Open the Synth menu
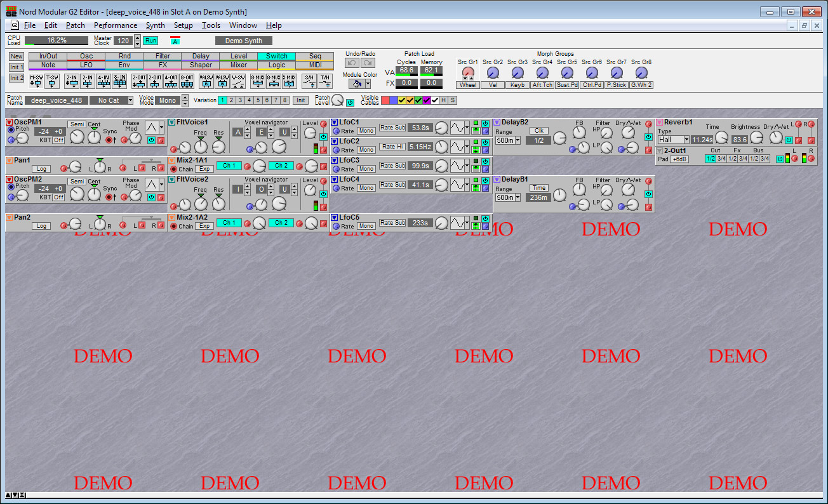The height and width of the screenshot is (504, 828). 155,25
